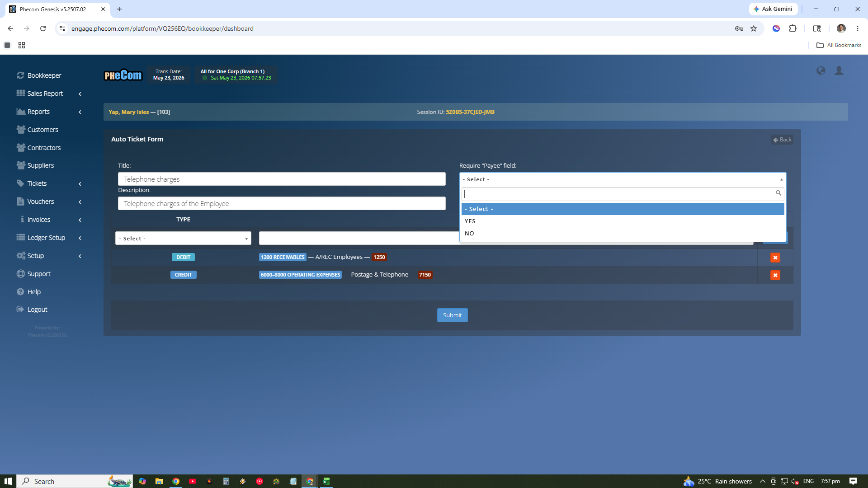Expand the Tickets submenu chevron
868x488 pixels.
80,183
